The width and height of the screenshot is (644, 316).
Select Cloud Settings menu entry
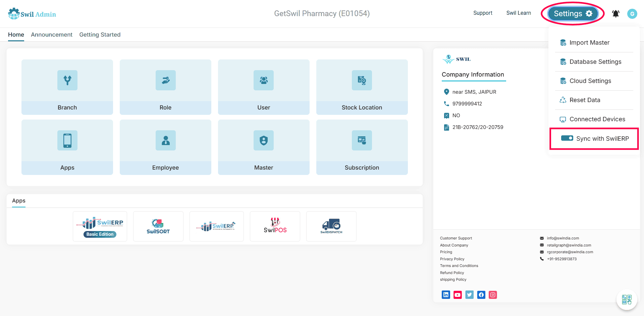coord(594,81)
